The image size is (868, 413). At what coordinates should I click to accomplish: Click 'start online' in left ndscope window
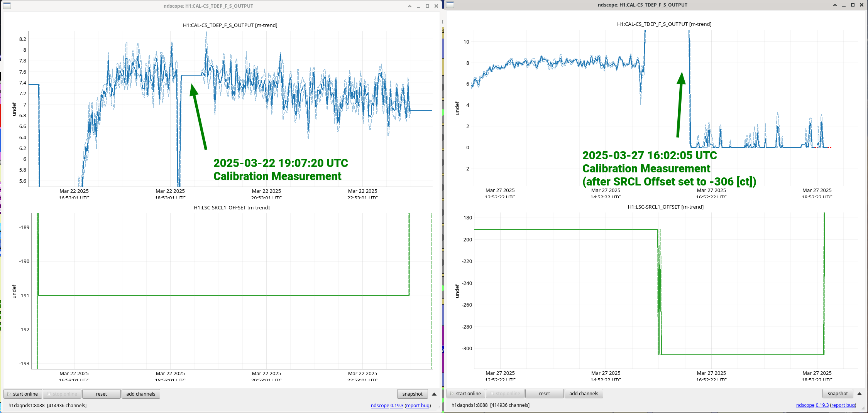pos(23,394)
